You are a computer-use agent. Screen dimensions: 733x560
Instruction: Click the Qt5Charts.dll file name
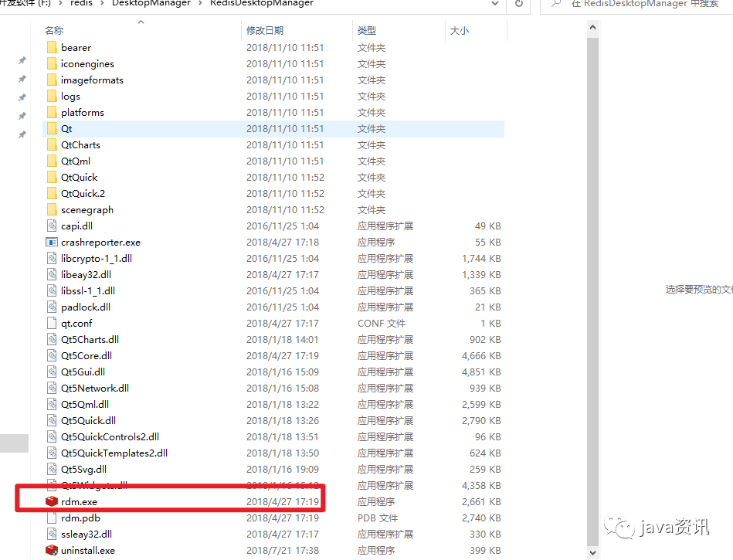[90, 339]
